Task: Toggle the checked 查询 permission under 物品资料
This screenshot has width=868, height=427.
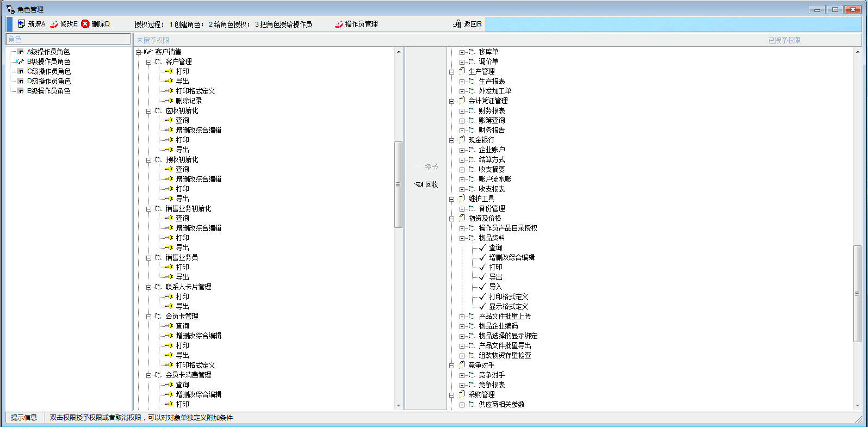Action: click(482, 247)
